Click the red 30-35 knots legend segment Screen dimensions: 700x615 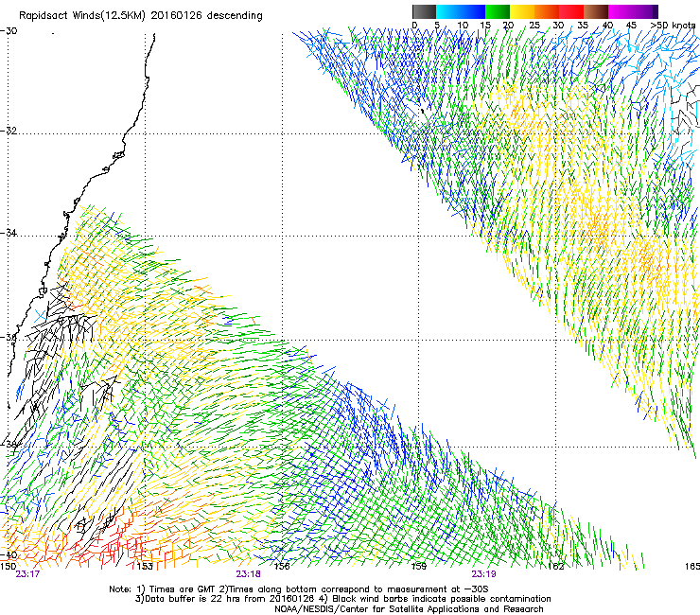571,11
